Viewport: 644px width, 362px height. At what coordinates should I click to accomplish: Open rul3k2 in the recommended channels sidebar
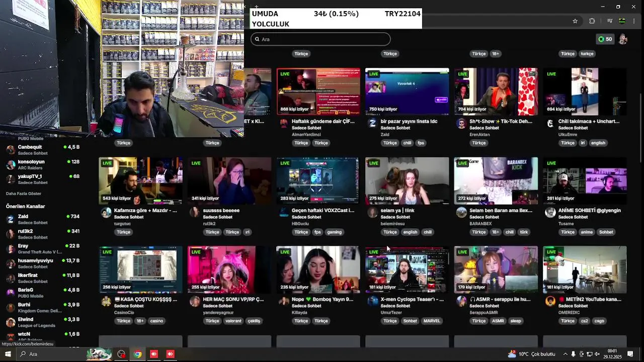(x=43, y=234)
